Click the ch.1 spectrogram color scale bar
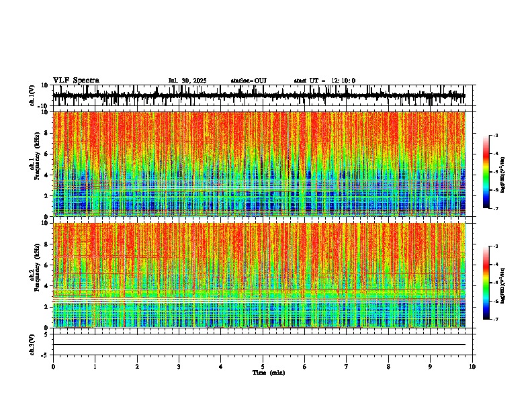Viewport: 532px width, 411px height. click(486, 172)
